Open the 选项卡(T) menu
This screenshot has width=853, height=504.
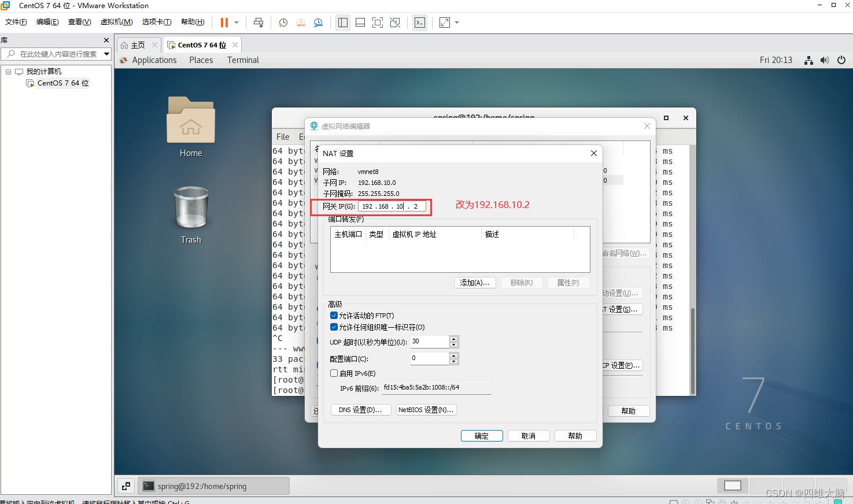pyautogui.click(x=157, y=22)
